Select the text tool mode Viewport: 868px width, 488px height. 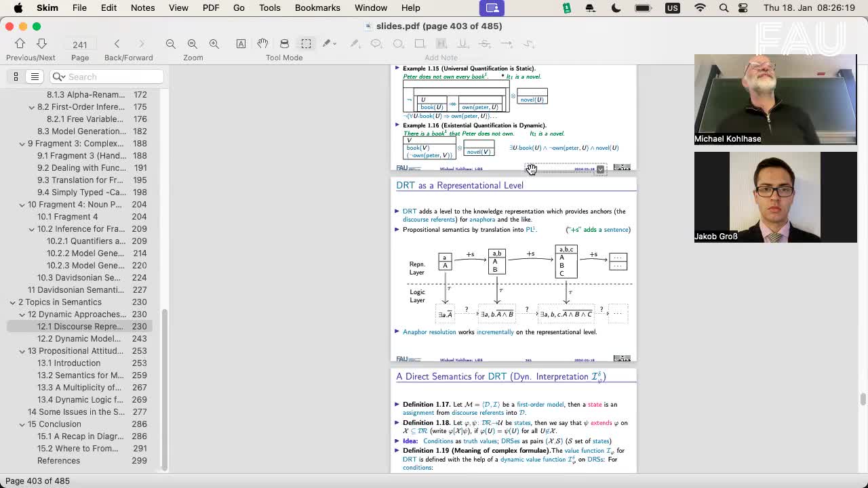241,43
